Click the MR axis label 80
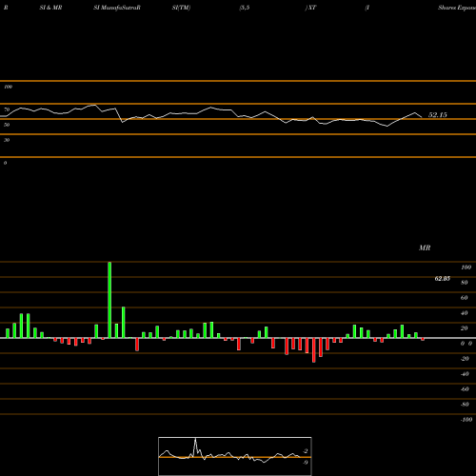The image size is (476, 476). (465, 283)
